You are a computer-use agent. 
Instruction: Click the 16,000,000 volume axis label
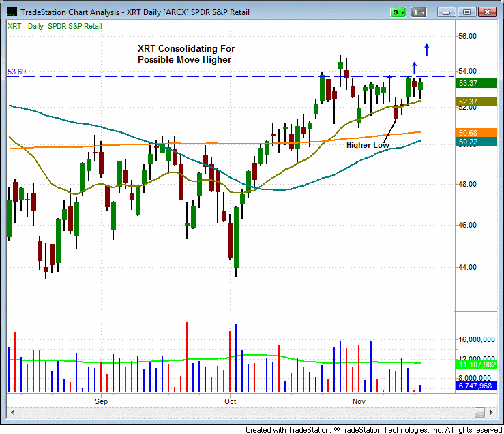click(x=476, y=339)
